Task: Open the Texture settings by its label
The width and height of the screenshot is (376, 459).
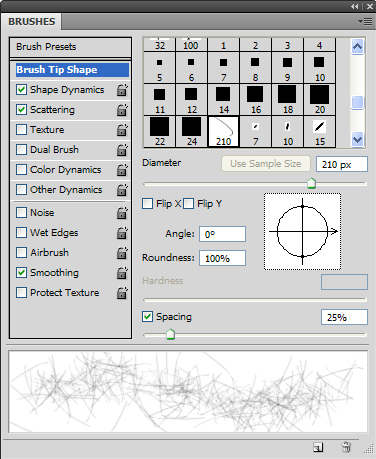Action: click(47, 130)
